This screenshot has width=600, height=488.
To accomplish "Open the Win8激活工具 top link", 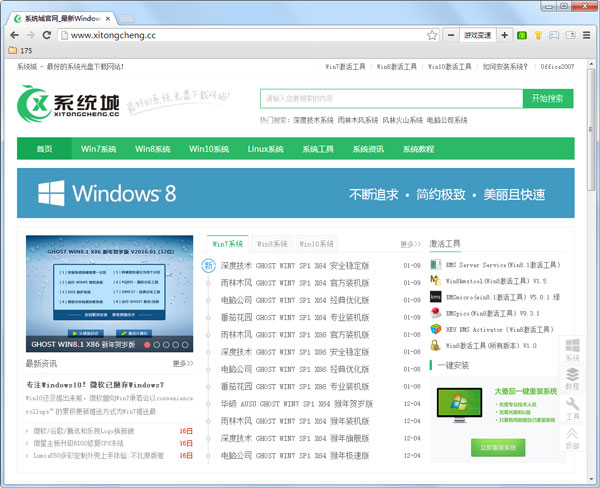I will click(x=397, y=67).
